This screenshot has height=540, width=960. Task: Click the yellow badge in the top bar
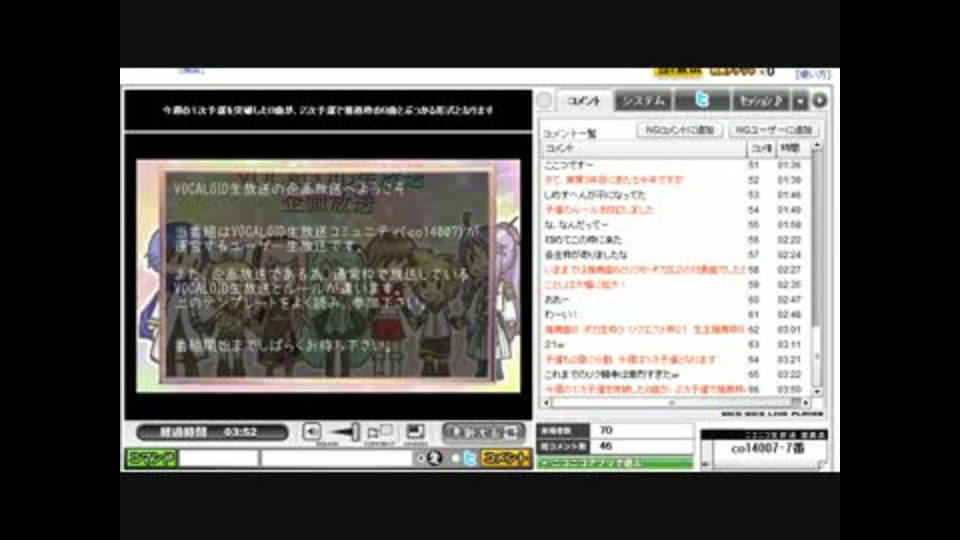[678, 71]
